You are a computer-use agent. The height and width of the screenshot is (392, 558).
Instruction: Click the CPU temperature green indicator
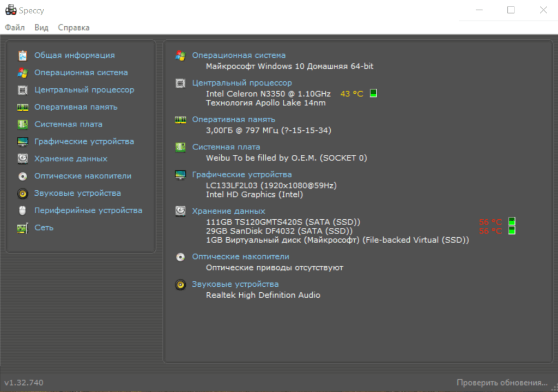(x=373, y=93)
